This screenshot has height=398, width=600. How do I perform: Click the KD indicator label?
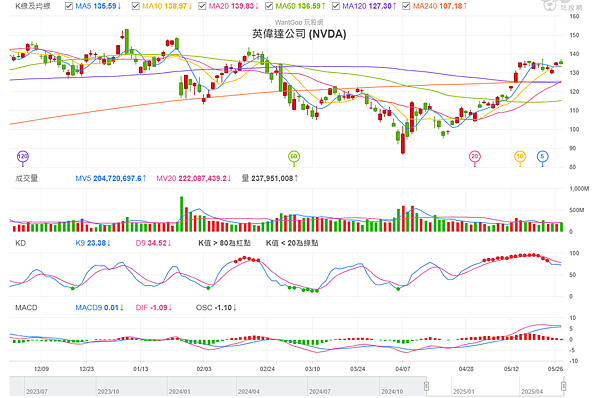point(20,243)
